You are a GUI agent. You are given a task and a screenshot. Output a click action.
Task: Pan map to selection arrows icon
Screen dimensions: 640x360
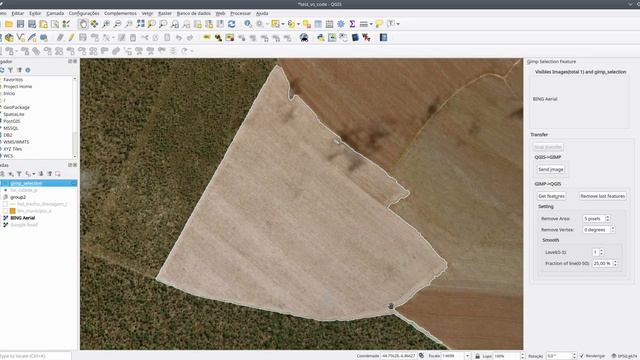click(94, 24)
